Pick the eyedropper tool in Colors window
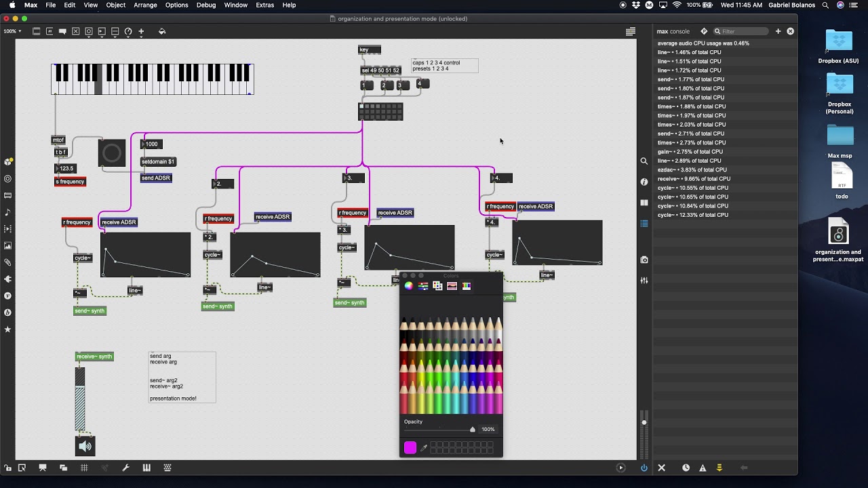This screenshot has height=488, width=868. (425, 447)
